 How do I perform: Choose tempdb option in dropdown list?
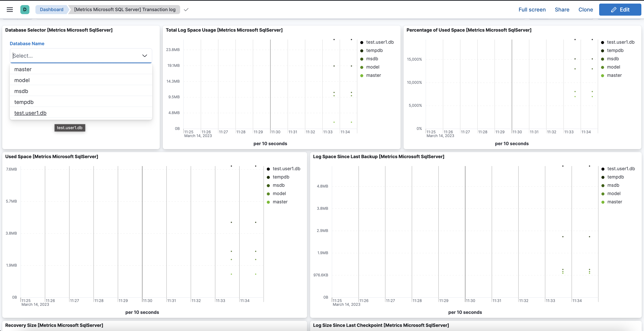tap(24, 102)
